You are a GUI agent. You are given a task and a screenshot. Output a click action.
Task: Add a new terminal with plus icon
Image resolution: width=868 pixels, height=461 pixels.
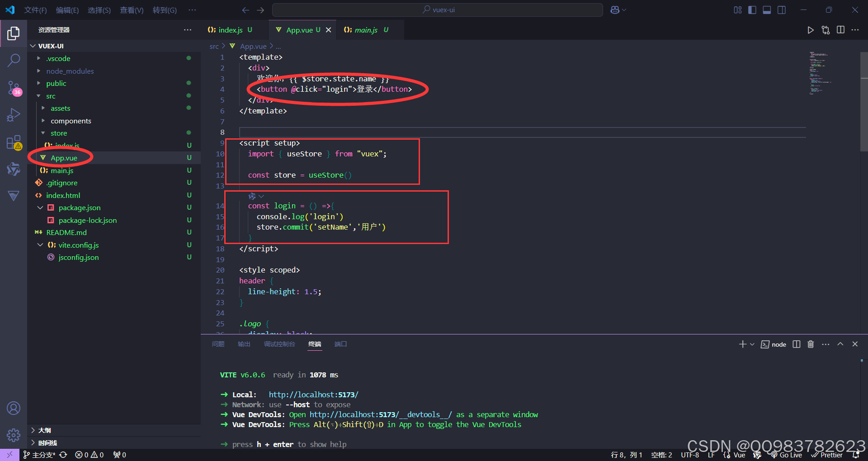pyautogui.click(x=742, y=344)
